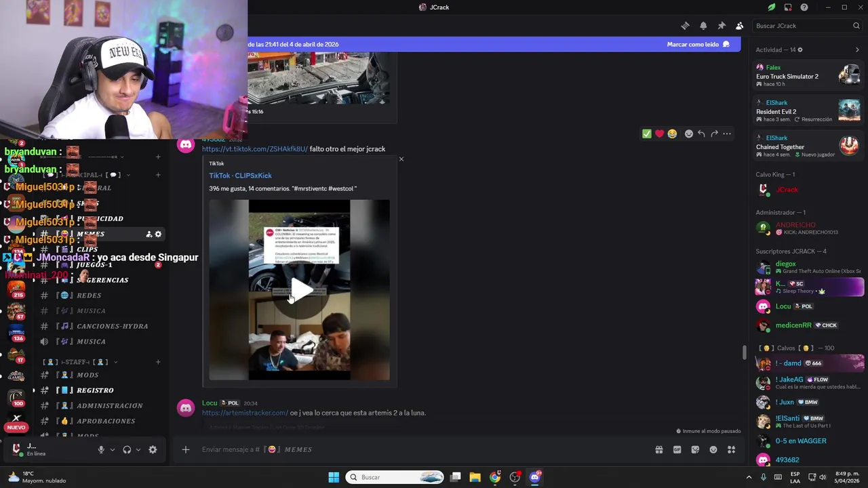This screenshot has height=488, width=868.
Task: Create invite for MEMES channel
Action: (149, 234)
